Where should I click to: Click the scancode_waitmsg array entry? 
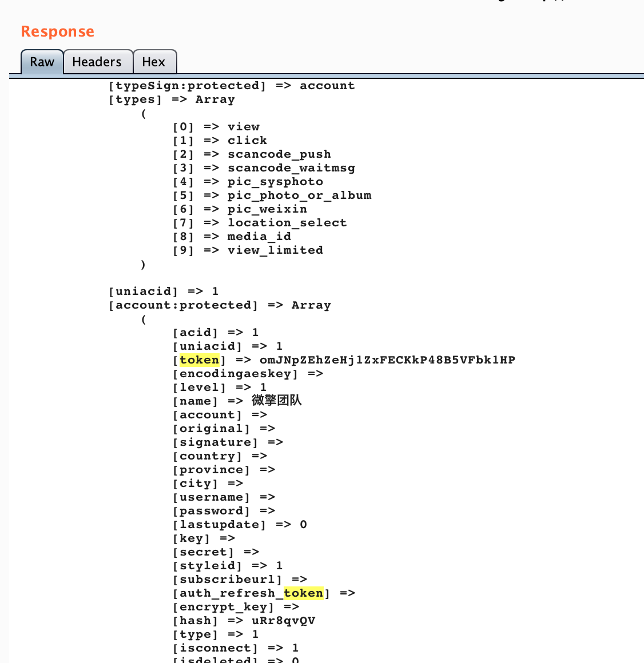[x=291, y=168]
